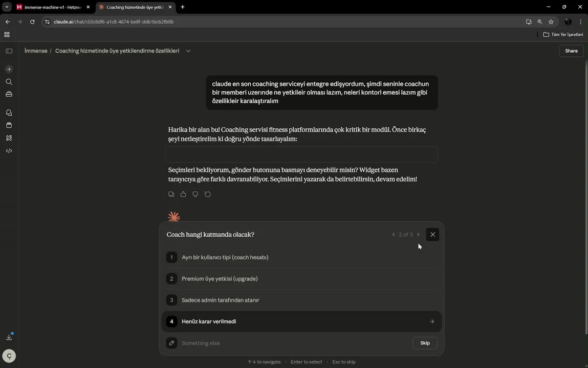Give thumbs up to the response
This screenshot has width=588, height=368.
pos(183,194)
